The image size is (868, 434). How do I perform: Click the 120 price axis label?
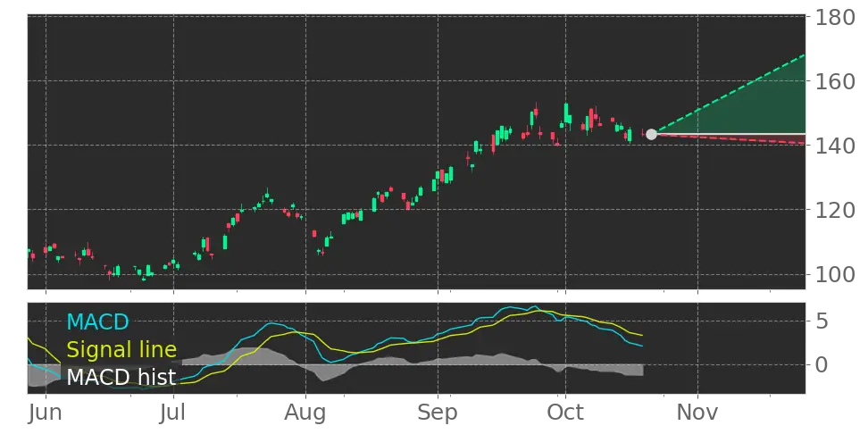point(834,210)
